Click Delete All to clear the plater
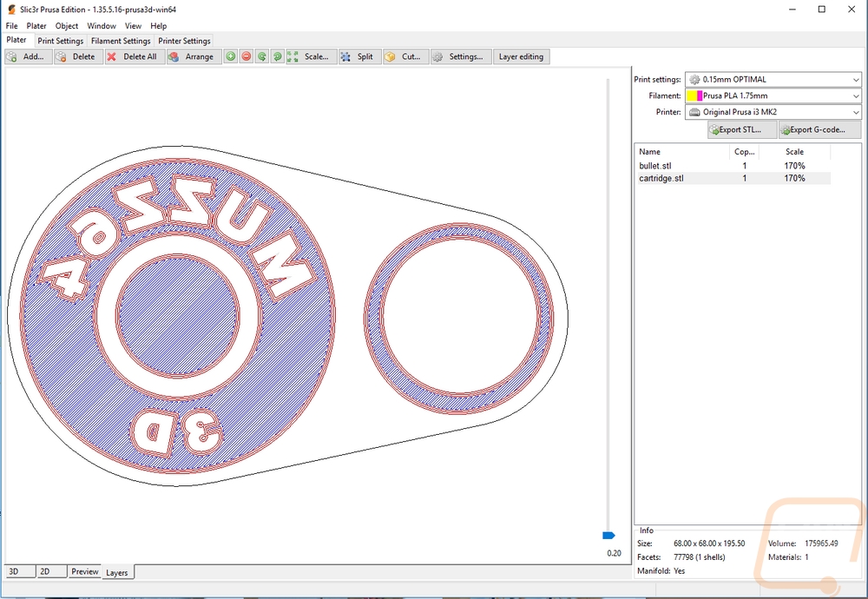This screenshot has height=599, width=868. point(135,56)
